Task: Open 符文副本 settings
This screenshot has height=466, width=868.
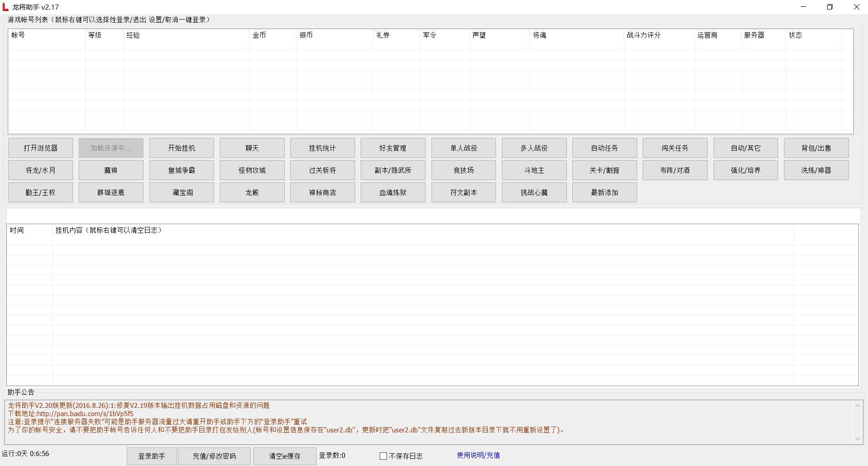Action: [x=463, y=192]
